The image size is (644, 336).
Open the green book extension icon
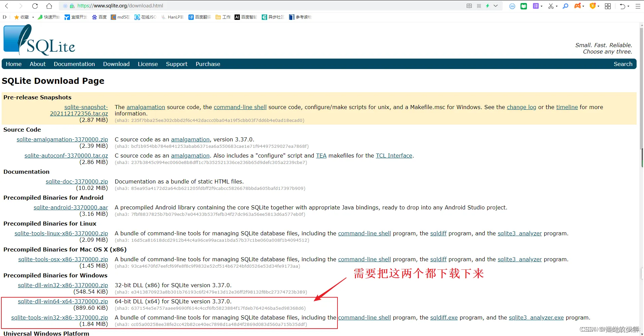[524, 6]
